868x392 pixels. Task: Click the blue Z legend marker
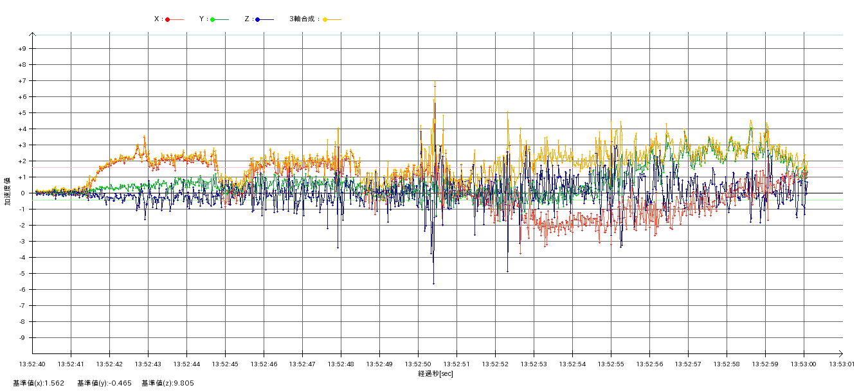(x=258, y=19)
